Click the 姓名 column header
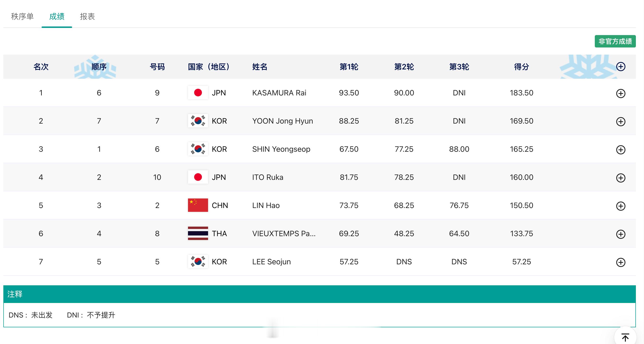The width and height of the screenshot is (644, 344). click(260, 67)
